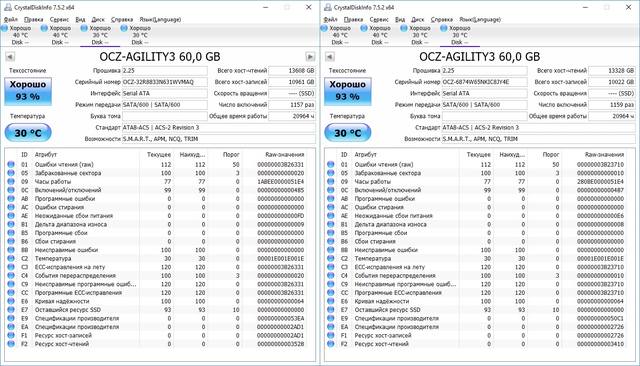Open Файл menu in left window
Screen dimensions: 640x366
point(11,19)
